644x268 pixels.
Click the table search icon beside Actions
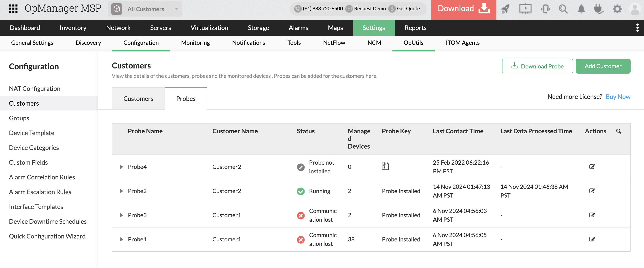pos(619,131)
